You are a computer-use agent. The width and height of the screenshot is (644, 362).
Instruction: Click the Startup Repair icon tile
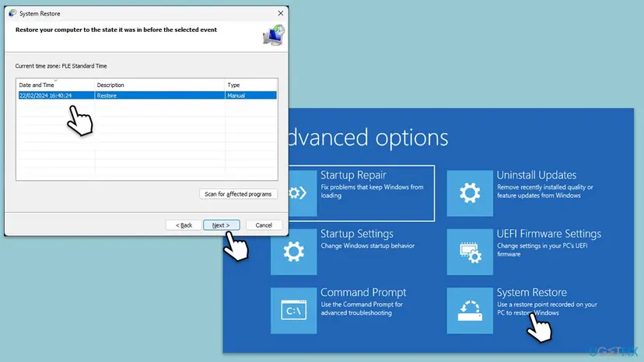pos(303,193)
